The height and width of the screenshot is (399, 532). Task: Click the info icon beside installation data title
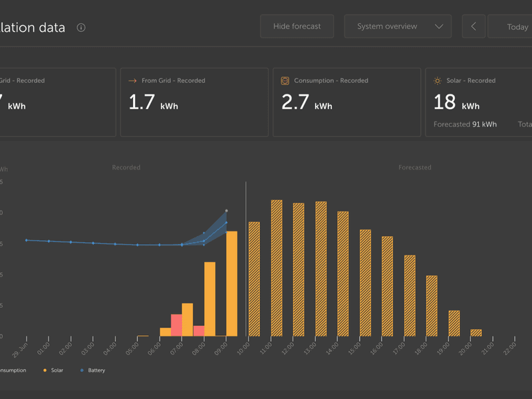(81, 27)
